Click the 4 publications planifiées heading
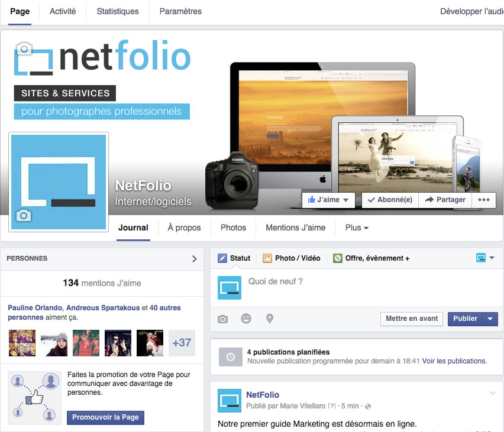This screenshot has height=432, width=504. pos(288,352)
